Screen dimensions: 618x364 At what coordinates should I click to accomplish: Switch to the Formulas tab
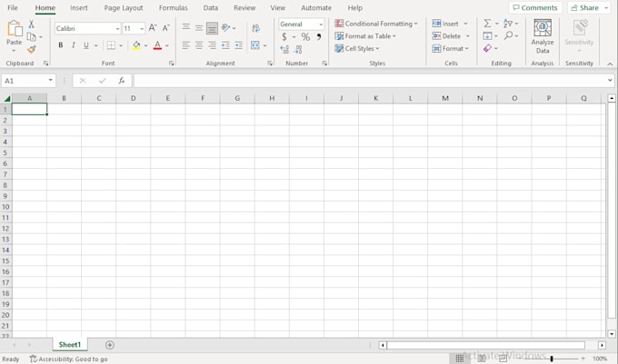click(x=173, y=8)
